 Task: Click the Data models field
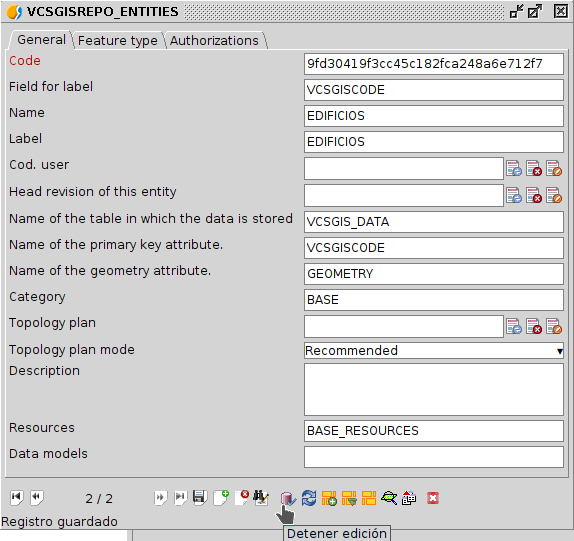coord(434,457)
